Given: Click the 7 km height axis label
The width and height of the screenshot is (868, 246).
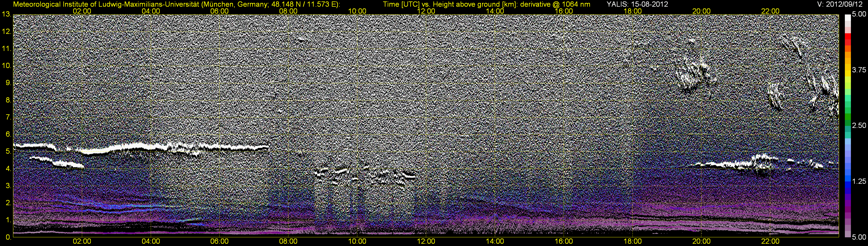Looking at the screenshot, I should [8, 117].
